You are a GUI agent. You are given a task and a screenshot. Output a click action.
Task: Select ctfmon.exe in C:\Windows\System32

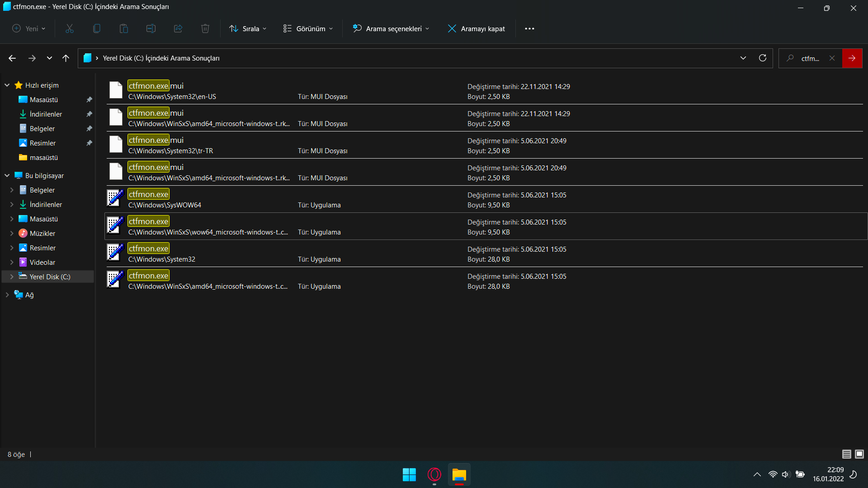coord(148,249)
